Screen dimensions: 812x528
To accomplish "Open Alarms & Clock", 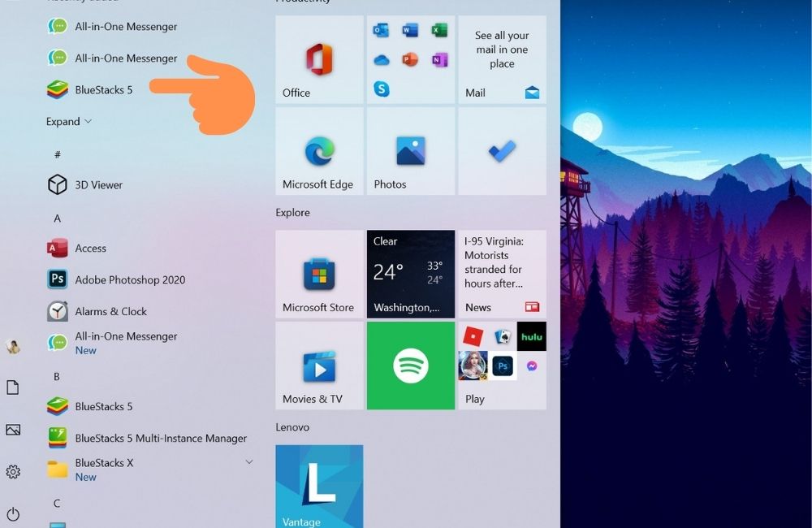I will (97, 311).
